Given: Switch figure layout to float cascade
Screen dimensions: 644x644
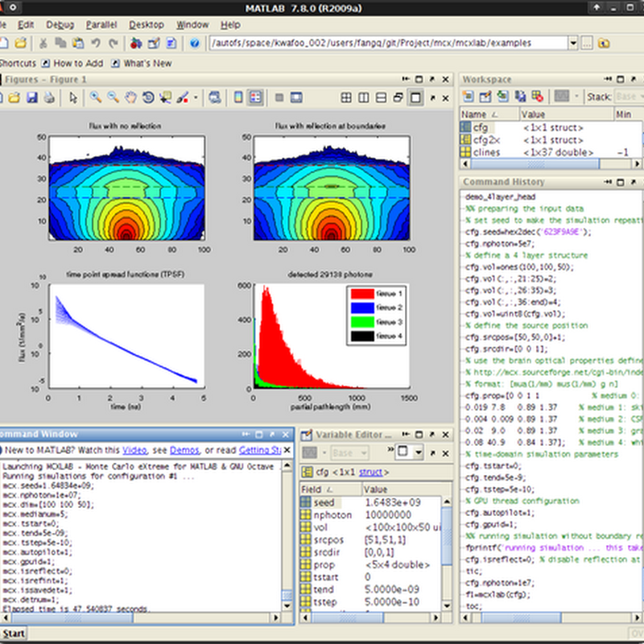Looking at the screenshot, I should 398,97.
